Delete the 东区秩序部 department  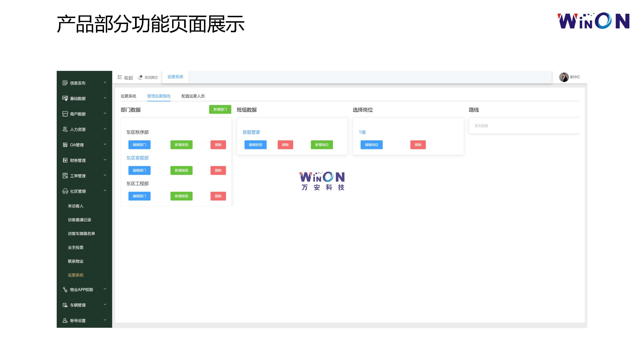[x=218, y=145]
